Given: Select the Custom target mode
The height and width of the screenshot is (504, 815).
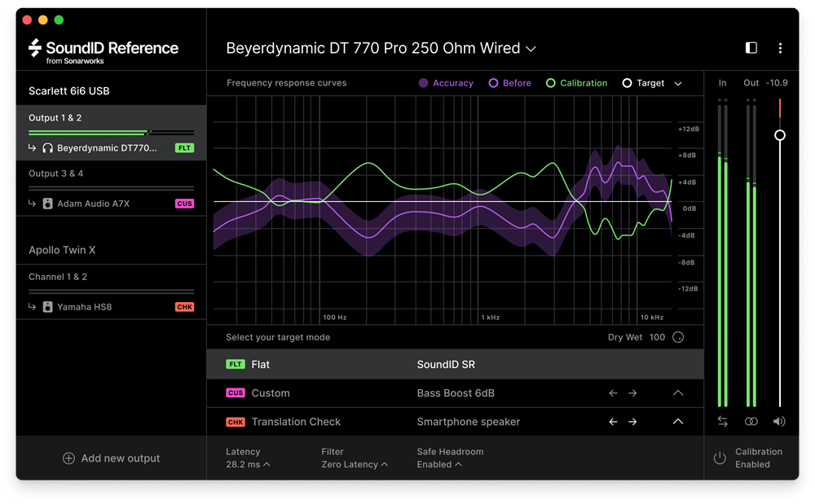Looking at the screenshot, I should pos(456,393).
